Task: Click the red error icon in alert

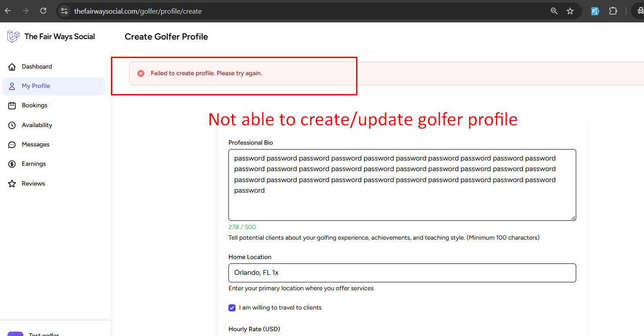Action: (141, 73)
